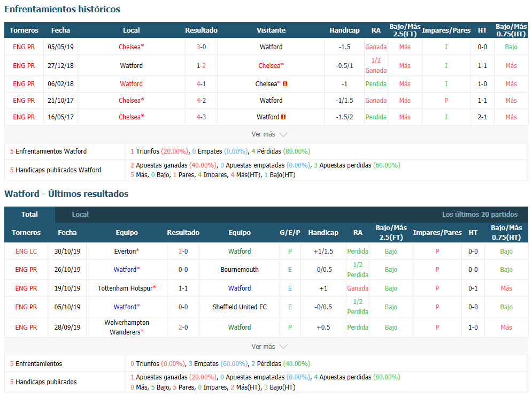This screenshot has width=532, height=396.
Task: Click Watford local link in 06/02/18 row
Action: click(x=132, y=84)
